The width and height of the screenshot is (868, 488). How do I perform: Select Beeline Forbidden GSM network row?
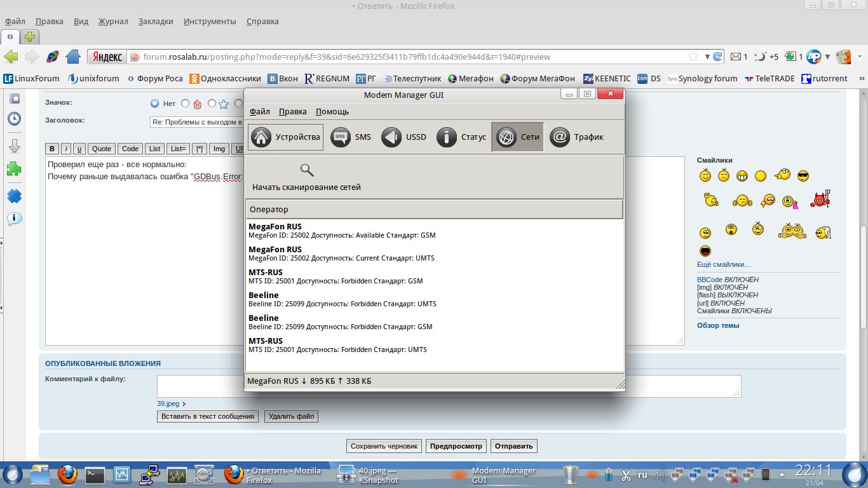[x=434, y=322]
